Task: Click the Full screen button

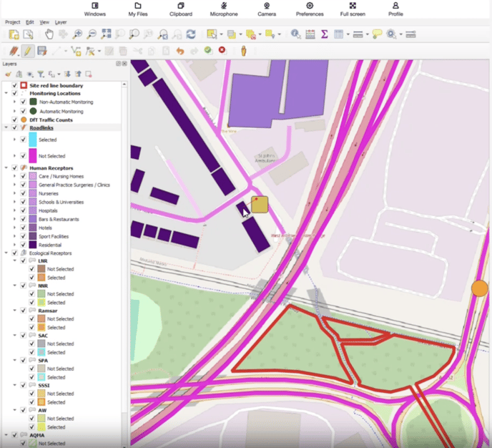Action: click(353, 9)
